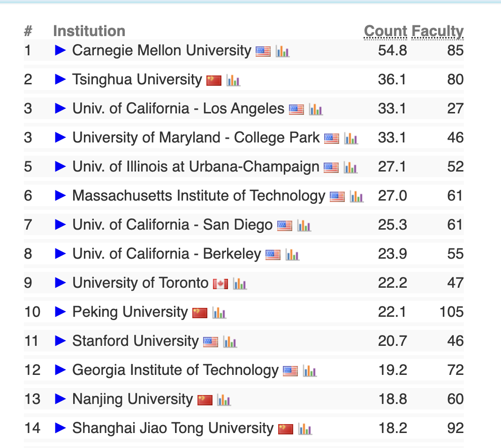Click chart icon for Peking University
This screenshot has width=501, height=448.
219,313
